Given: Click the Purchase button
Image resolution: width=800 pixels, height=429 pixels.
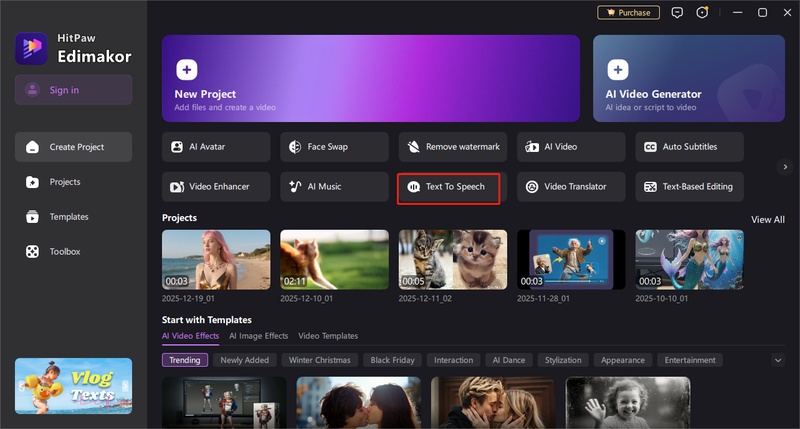Looking at the screenshot, I should [x=628, y=13].
